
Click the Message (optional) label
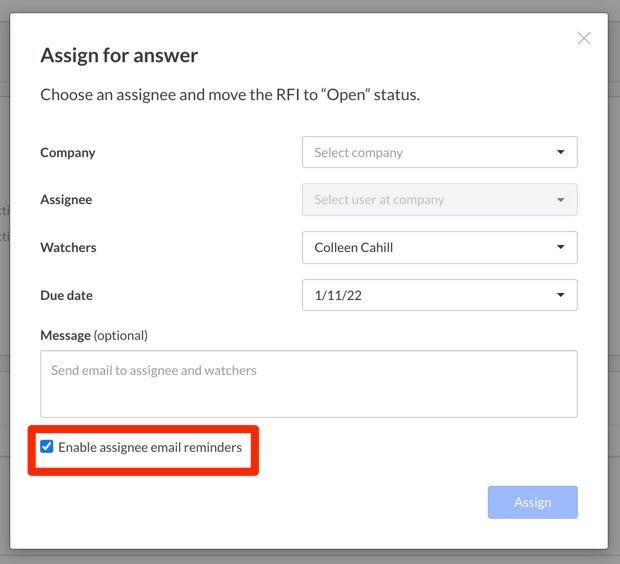click(94, 335)
